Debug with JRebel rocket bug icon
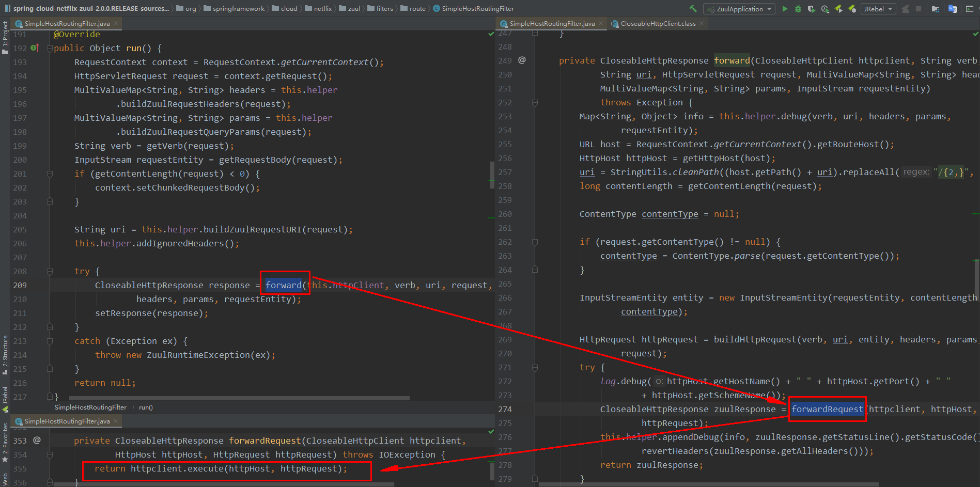This screenshot has width=980, height=487. [x=852, y=9]
